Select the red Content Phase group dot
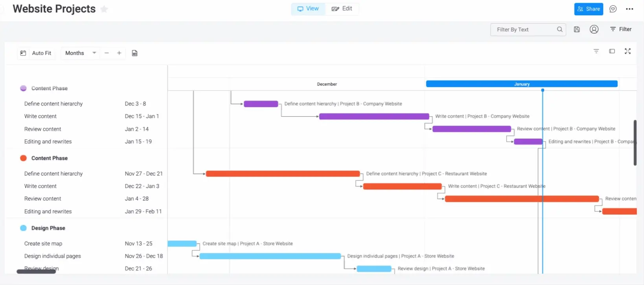Screen dimensions: 644x285 pos(23,158)
